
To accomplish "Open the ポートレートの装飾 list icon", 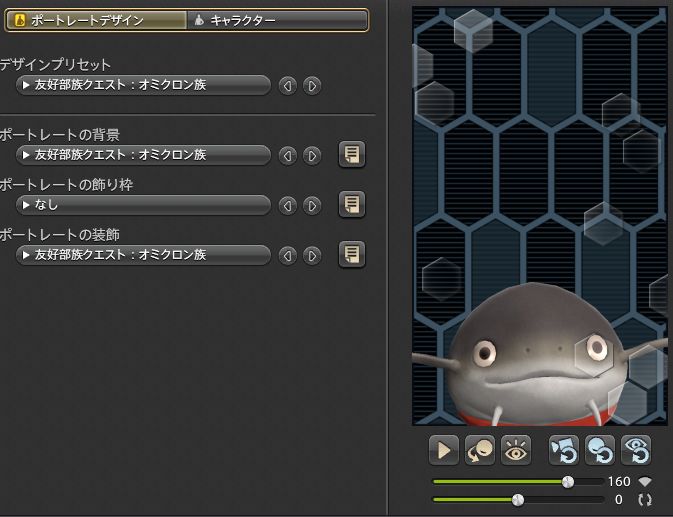I will (x=352, y=254).
